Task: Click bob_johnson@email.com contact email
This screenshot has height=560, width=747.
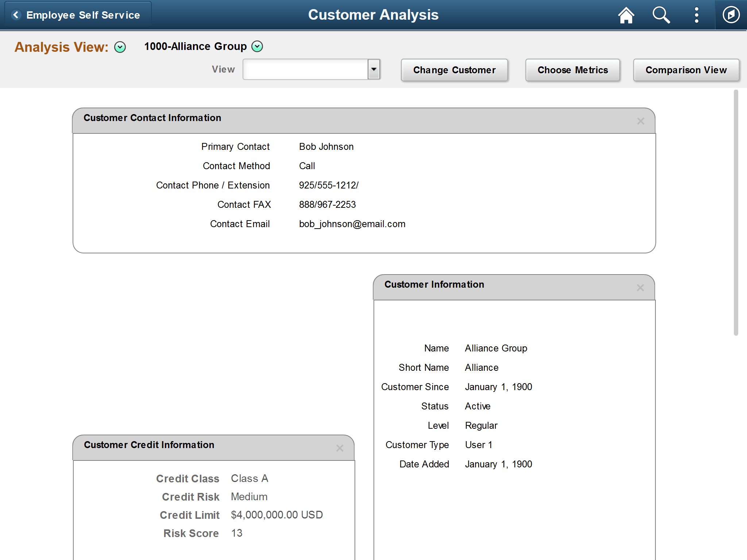Action: tap(352, 223)
